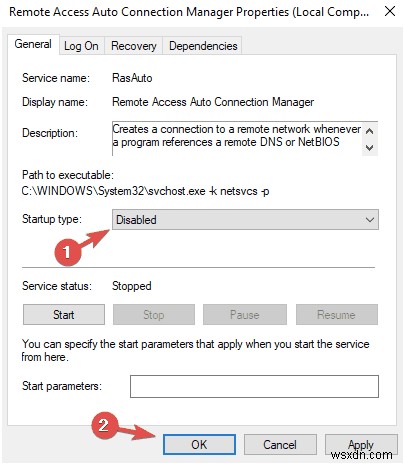Close the Properties dialog with X
Viewport: 404px width, 465px height.
[x=390, y=12]
